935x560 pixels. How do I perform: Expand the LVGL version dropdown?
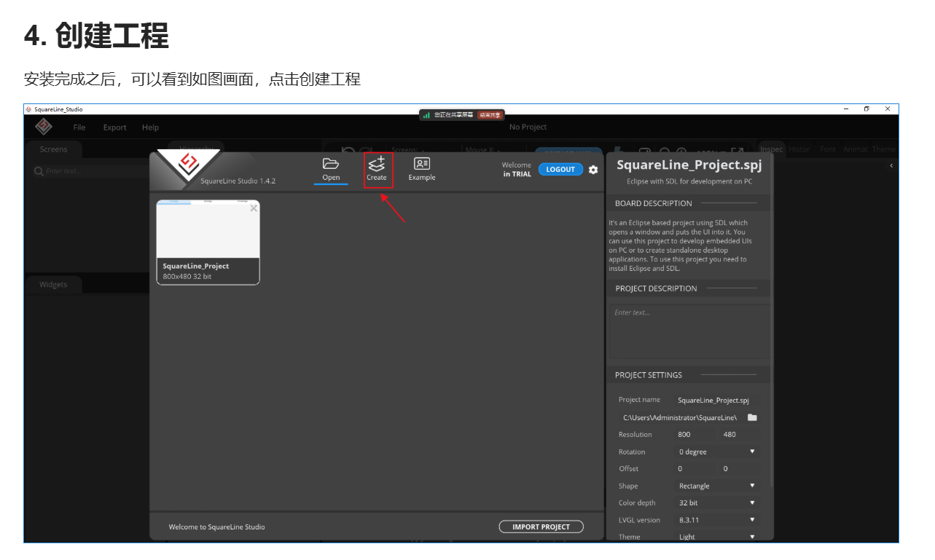[717, 520]
